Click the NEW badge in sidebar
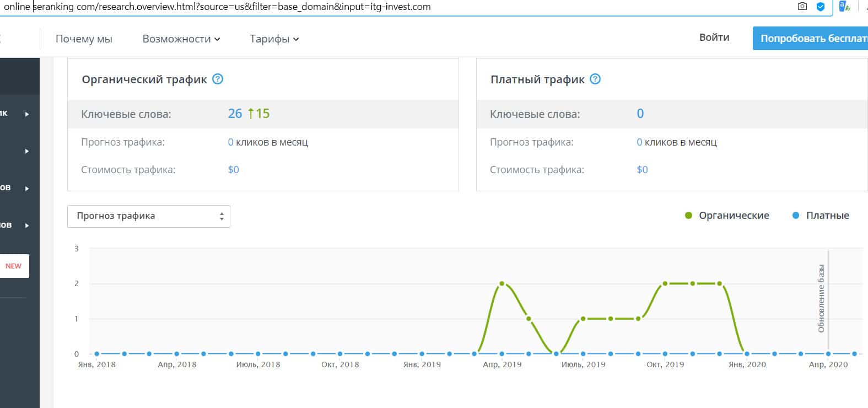Viewport: 868px width, 408px height. 13,266
